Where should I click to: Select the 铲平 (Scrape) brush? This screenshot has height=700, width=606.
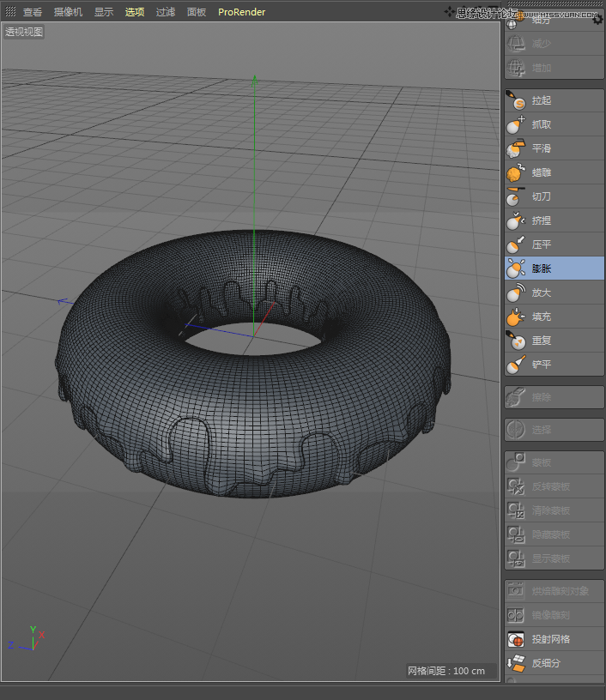[x=553, y=365]
